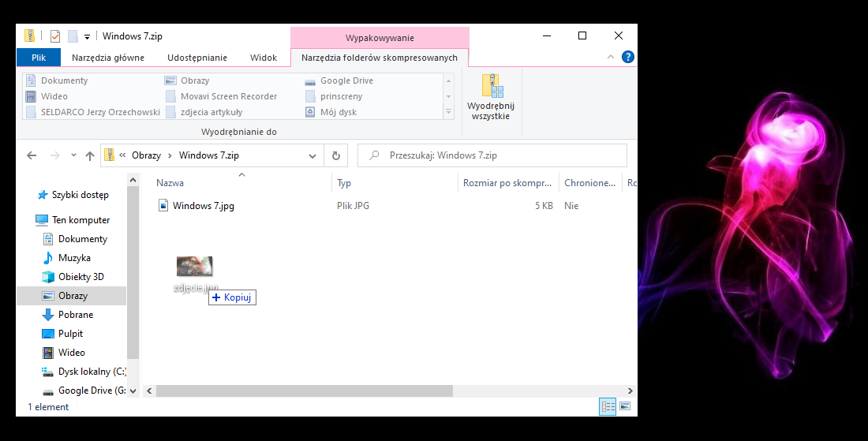The height and width of the screenshot is (441, 868).
Task: Collapse the ribbon with the chevron
Action: coord(611,57)
